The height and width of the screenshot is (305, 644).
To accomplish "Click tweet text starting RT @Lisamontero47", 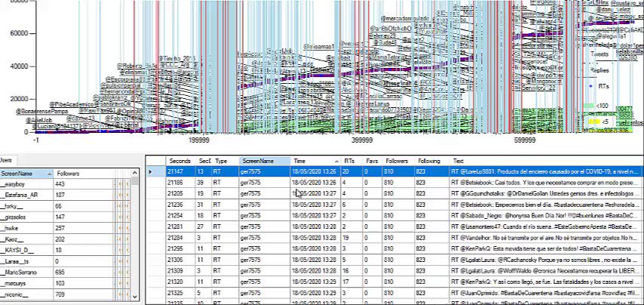I will pyautogui.click(x=545, y=226).
